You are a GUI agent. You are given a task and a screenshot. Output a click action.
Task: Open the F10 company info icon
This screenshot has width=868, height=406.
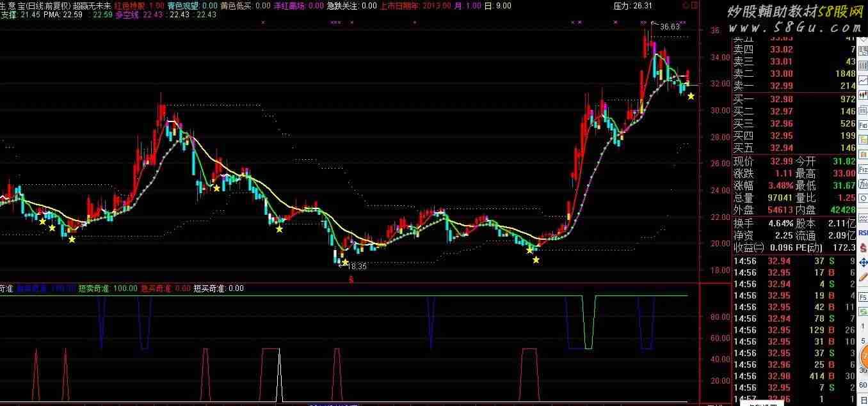(x=863, y=116)
